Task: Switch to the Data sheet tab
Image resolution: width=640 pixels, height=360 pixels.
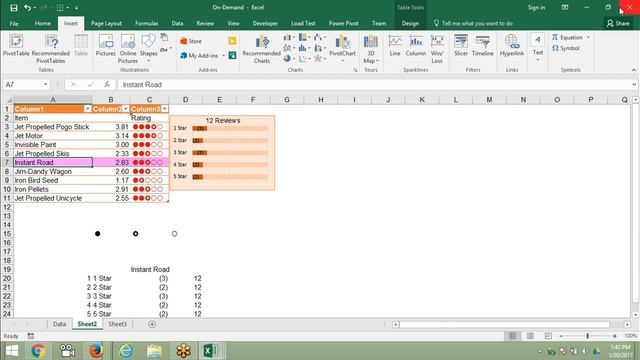Action: pyautogui.click(x=59, y=324)
